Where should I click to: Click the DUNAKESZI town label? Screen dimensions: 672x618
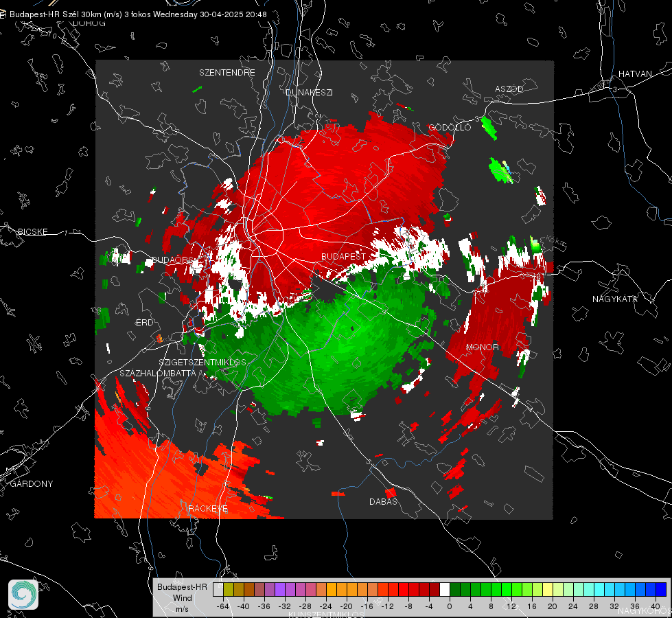309,92
